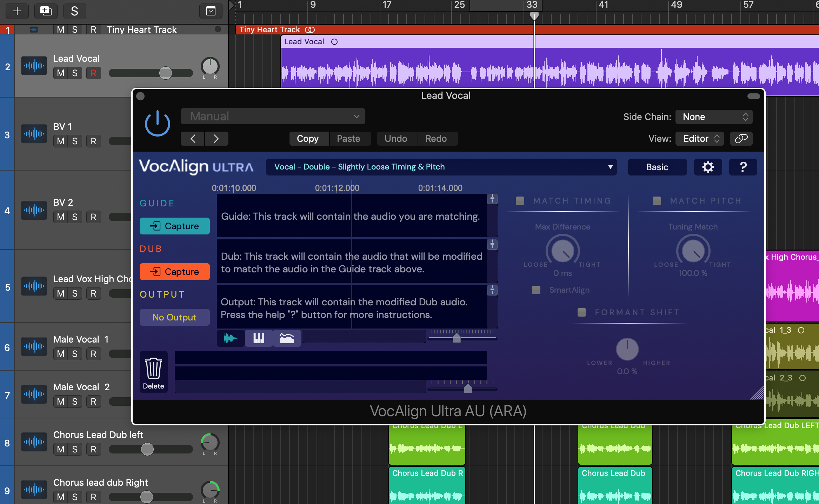Viewport: 819px width, 504px height.
Task: Enable the Match Pitch checkbox
Action: 657,201
